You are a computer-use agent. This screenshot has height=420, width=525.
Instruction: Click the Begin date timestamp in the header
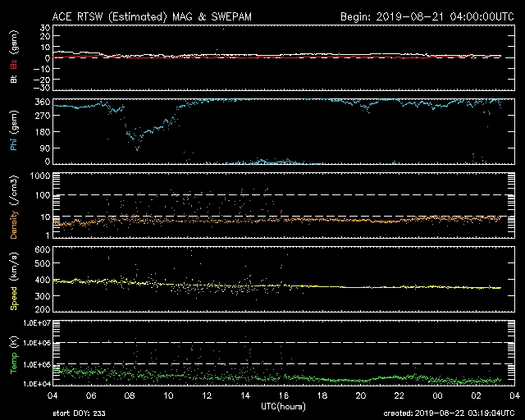[427, 16]
